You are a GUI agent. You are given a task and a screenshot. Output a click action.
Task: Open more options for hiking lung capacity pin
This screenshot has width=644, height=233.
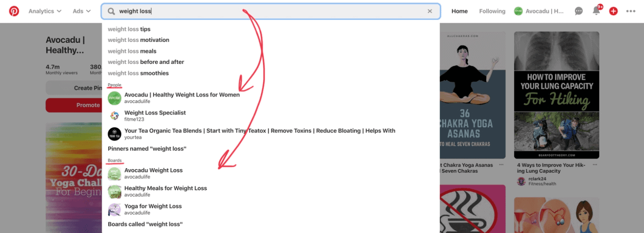(x=595, y=165)
